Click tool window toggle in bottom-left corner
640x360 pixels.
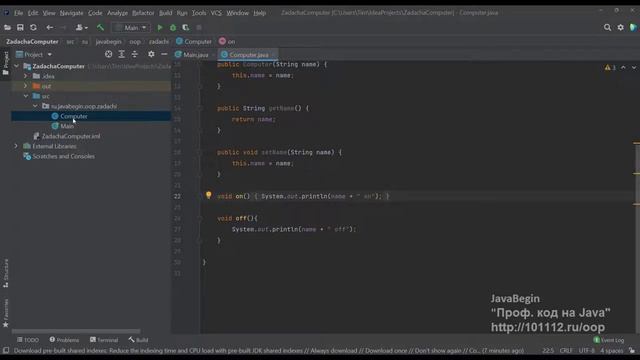6,351
